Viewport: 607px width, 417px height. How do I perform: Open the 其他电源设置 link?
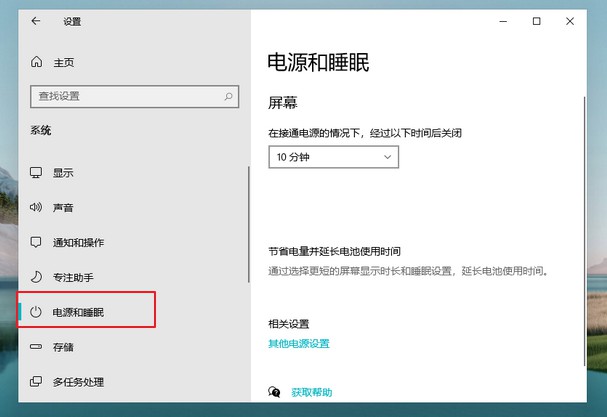299,343
